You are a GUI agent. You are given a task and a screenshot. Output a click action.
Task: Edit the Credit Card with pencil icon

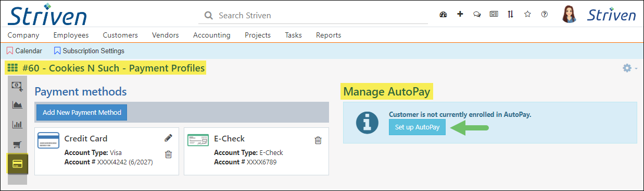pyautogui.click(x=168, y=138)
